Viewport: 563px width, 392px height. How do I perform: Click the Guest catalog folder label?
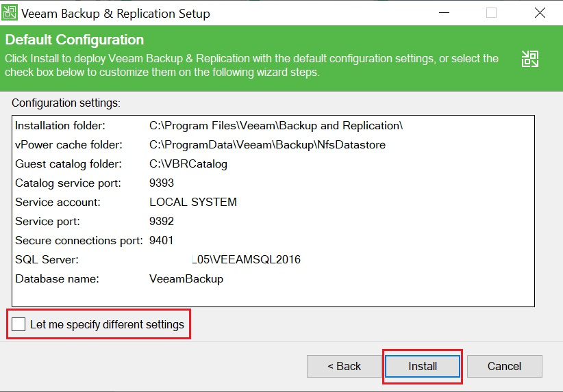68,164
